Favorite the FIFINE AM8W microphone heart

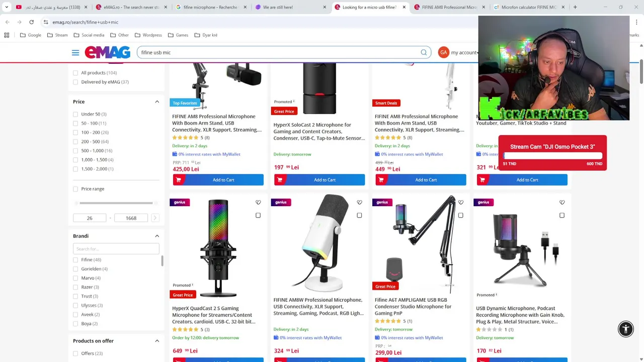click(359, 203)
